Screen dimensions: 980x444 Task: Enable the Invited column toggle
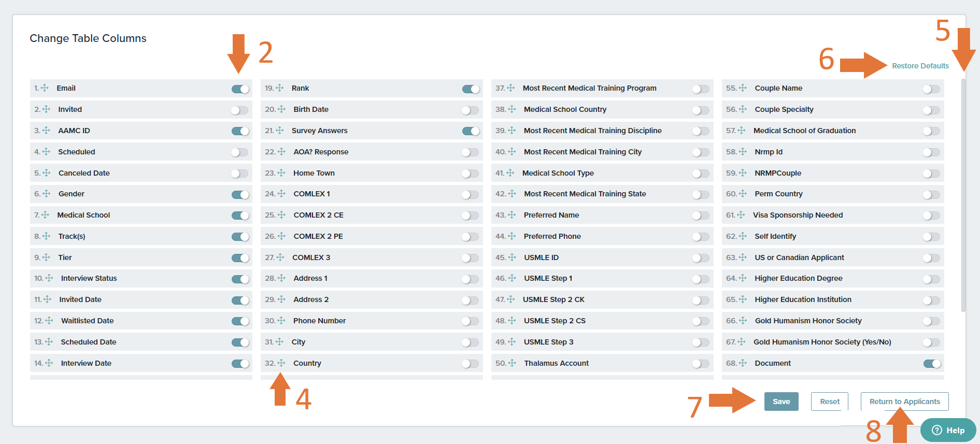point(239,110)
